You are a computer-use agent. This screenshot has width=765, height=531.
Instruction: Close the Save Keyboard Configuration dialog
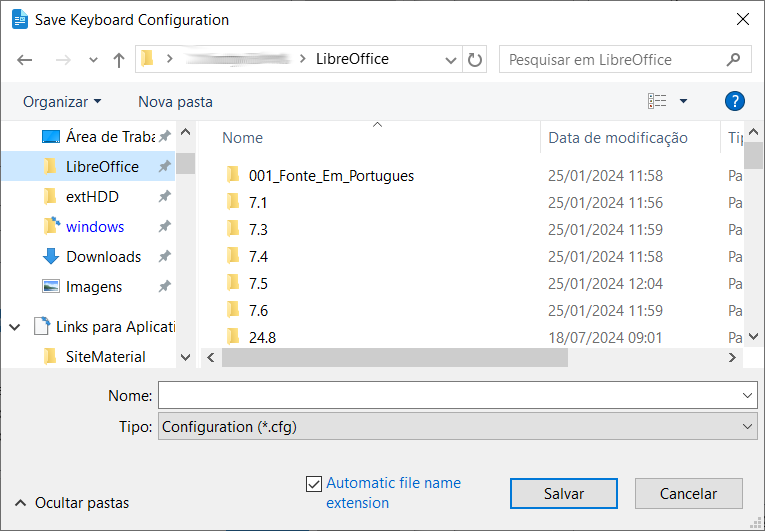click(x=743, y=19)
